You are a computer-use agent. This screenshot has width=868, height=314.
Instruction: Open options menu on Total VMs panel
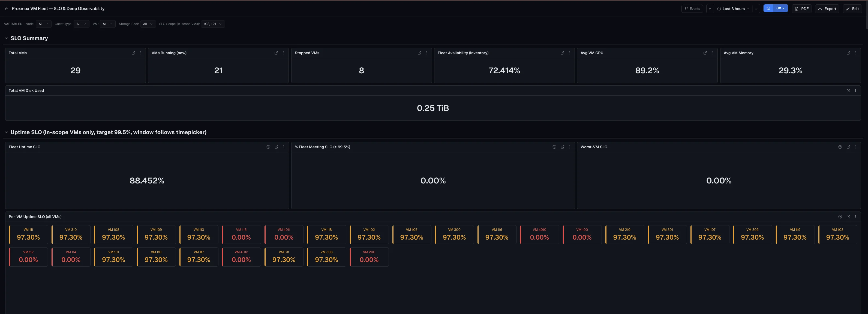coord(140,53)
